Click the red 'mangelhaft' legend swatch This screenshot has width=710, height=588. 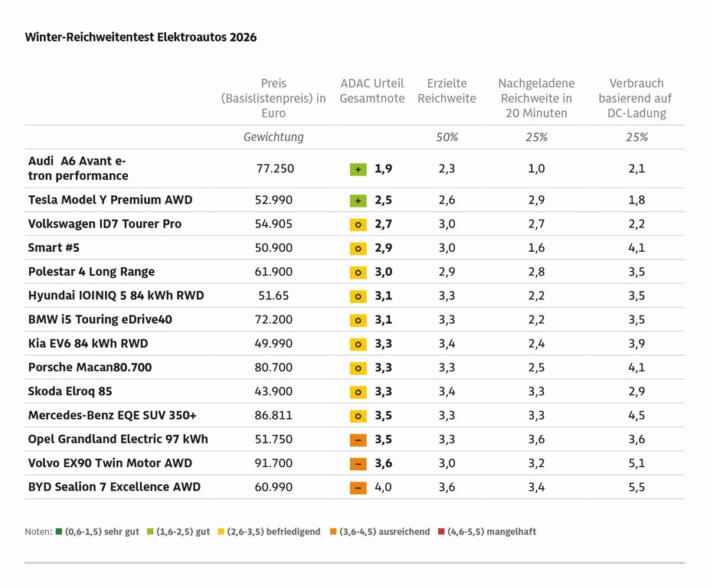(x=441, y=531)
